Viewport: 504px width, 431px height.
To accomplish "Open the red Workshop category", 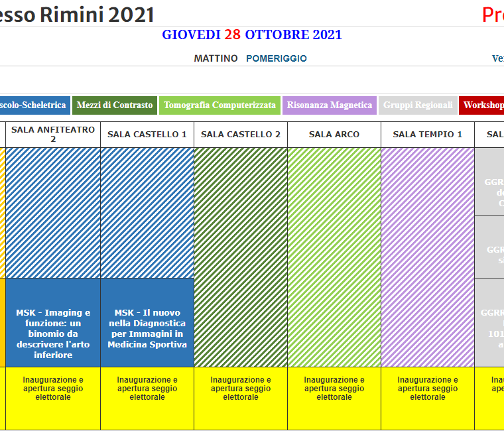I will coord(483,105).
